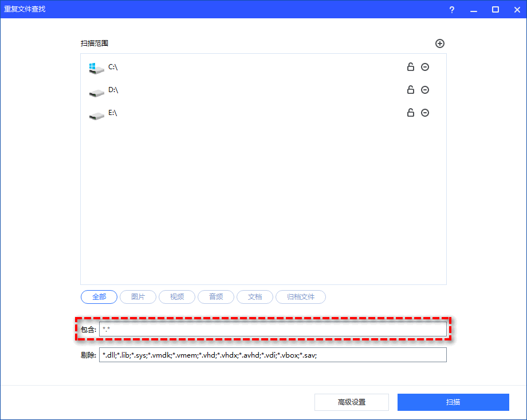The height and width of the screenshot is (420, 527).
Task: Select the 音频 file type filter
Action: 215,297
